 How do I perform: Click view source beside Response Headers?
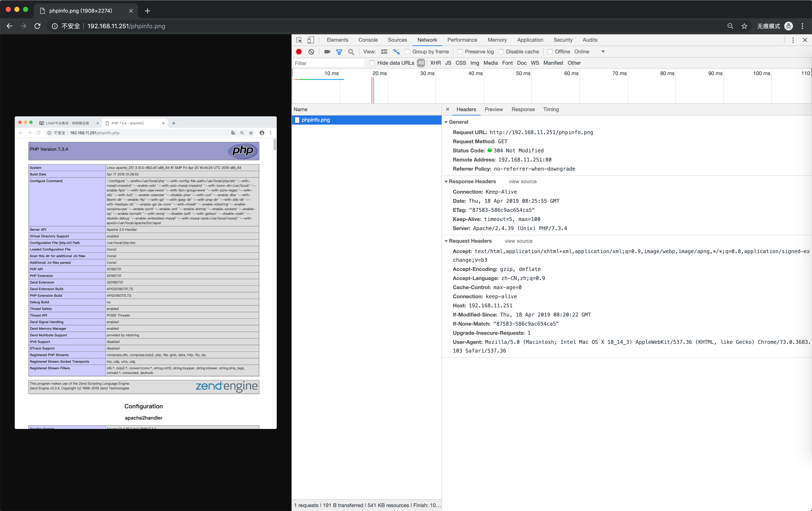(523, 181)
